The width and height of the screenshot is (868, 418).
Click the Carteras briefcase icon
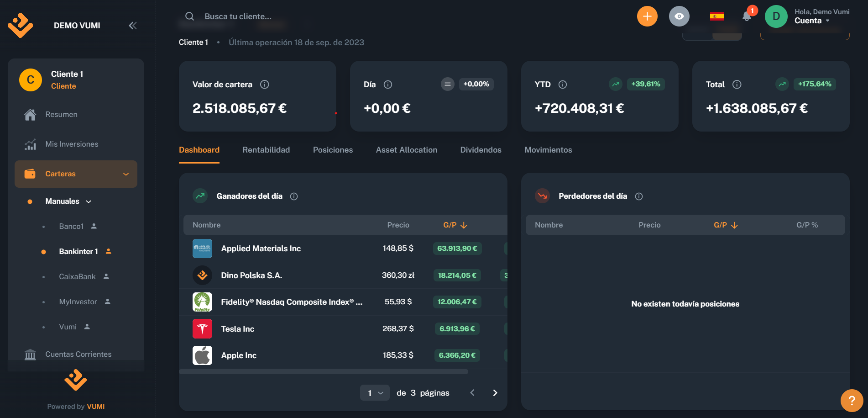pyautogui.click(x=30, y=174)
